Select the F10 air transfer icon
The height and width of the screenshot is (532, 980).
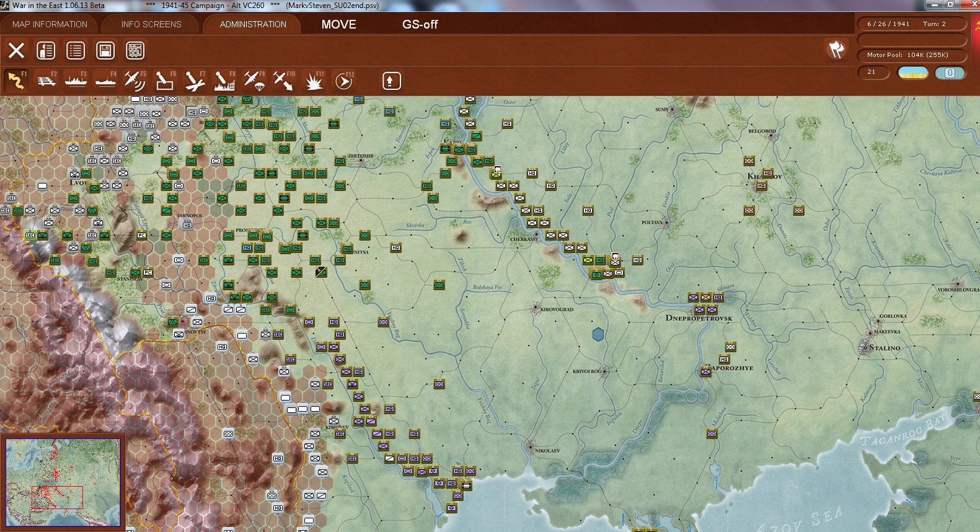(284, 81)
